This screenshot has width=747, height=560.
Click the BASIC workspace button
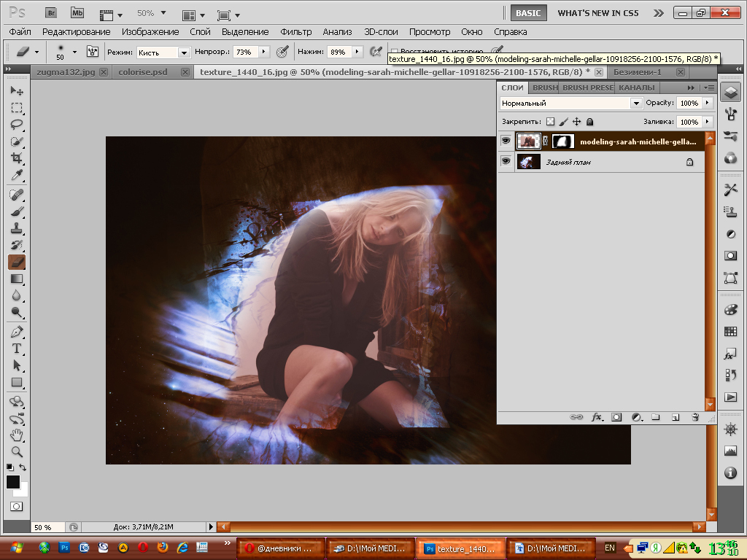pyautogui.click(x=528, y=13)
